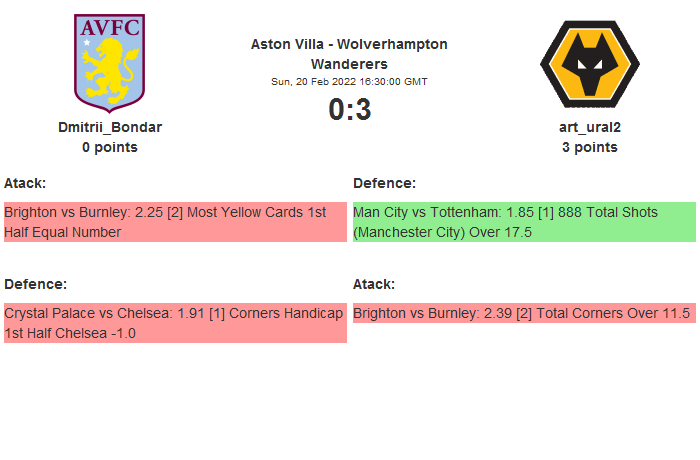This screenshot has height=460, width=700.
Task: Click the Wolverhampton Wanderers wolf logo
Action: point(589,62)
